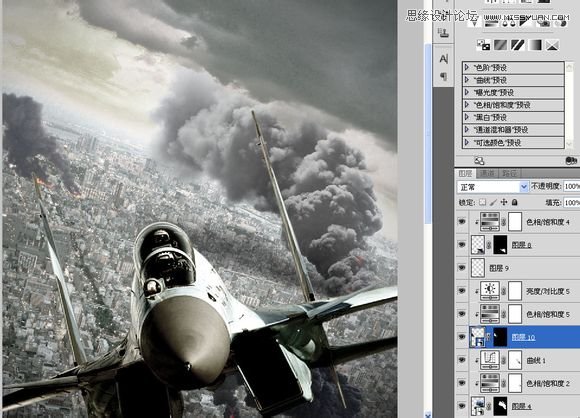This screenshot has height=418, width=580.
Task: Click 色相/饱和度 5 adjustment icon
Action: tap(490, 314)
